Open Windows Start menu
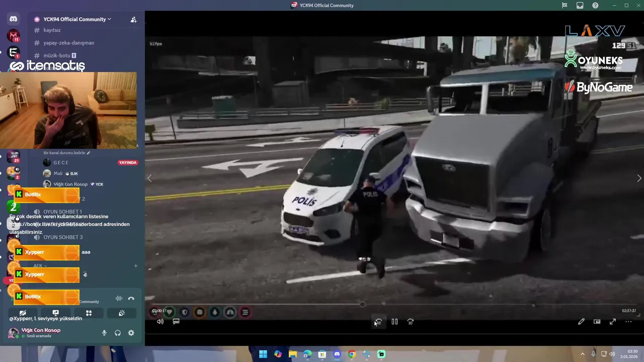The height and width of the screenshot is (362, 644). 263,354
